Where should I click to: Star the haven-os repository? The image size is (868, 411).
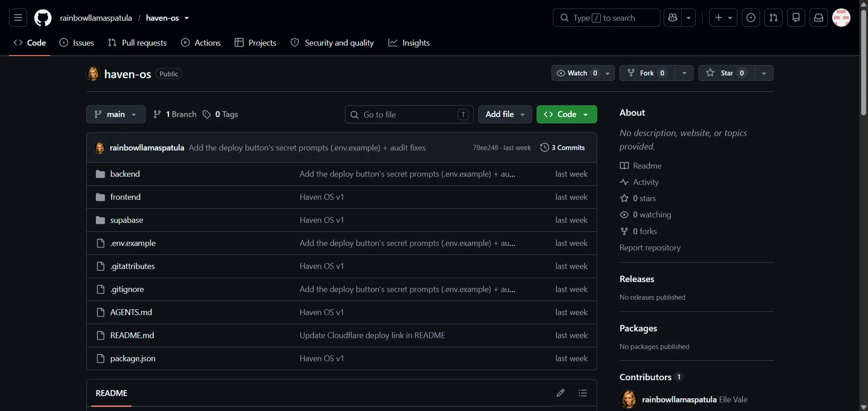(726, 73)
